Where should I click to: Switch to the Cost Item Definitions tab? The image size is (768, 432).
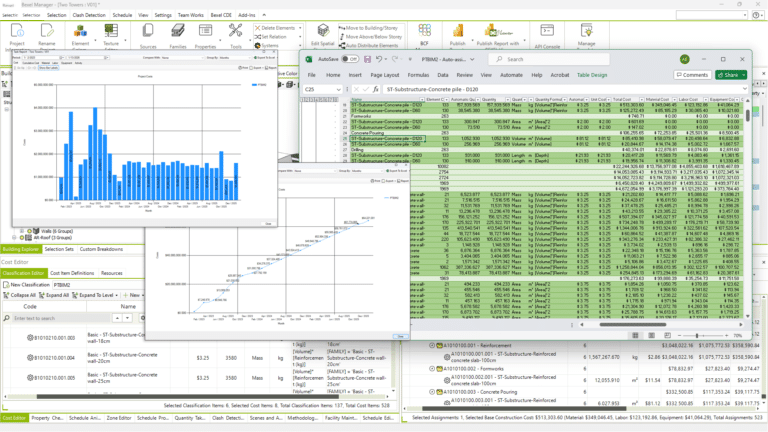point(72,273)
